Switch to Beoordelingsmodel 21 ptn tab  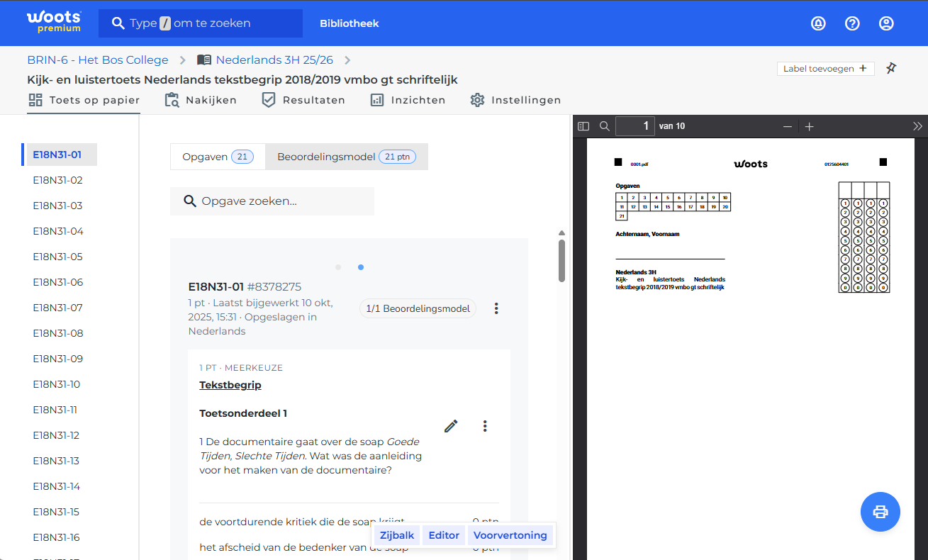point(347,157)
